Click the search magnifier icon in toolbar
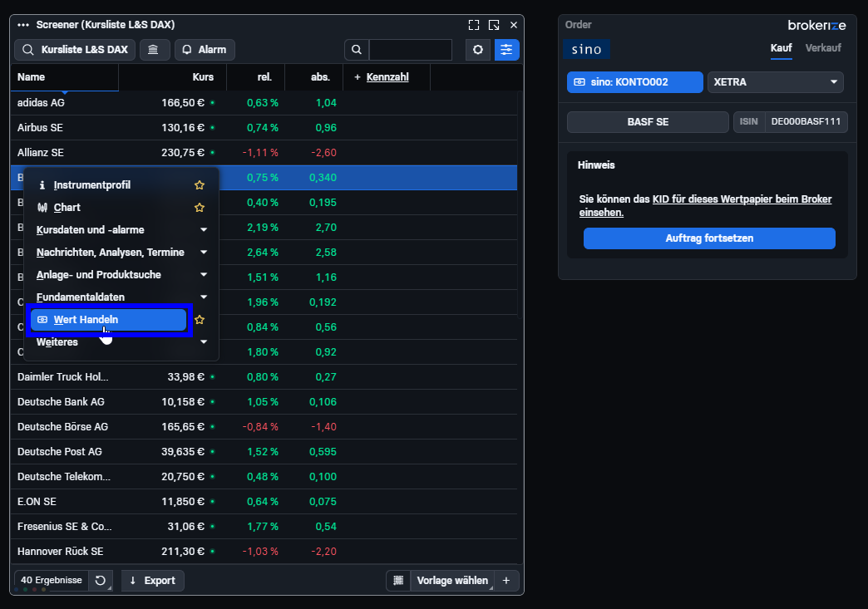The height and width of the screenshot is (609, 868). tap(357, 50)
